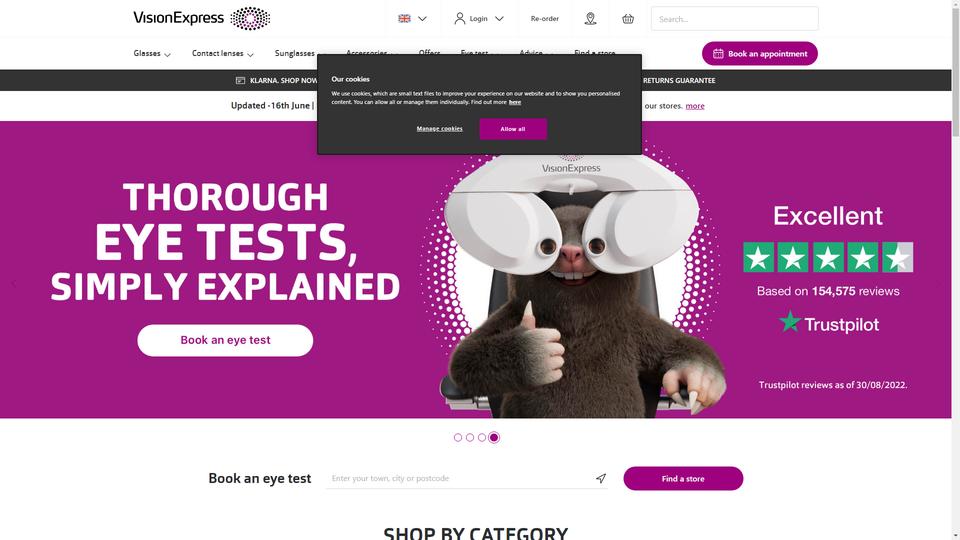The width and height of the screenshot is (960, 540).
Task: Use the location arrow icon in postcode field
Action: (x=601, y=478)
